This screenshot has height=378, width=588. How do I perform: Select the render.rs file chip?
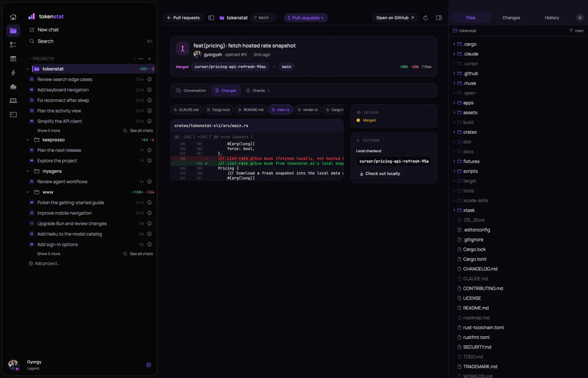(307, 110)
